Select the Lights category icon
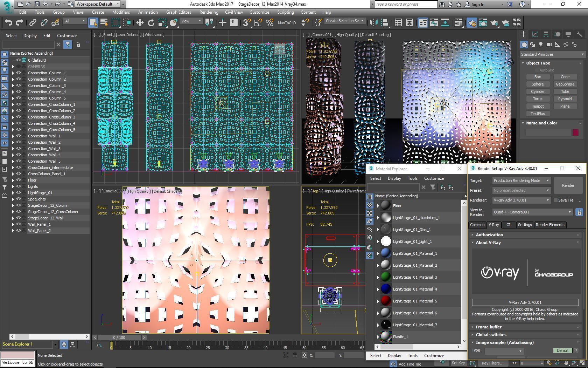Viewport: 588px width, 368px height. point(541,45)
